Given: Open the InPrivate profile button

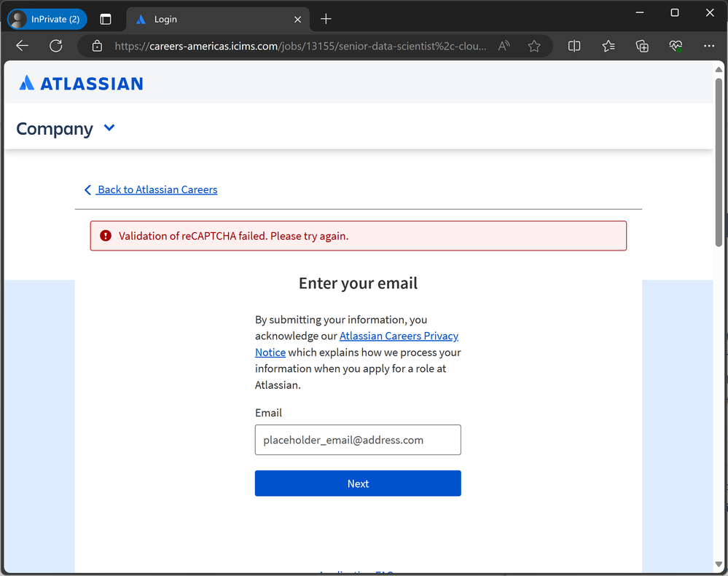Looking at the screenshot, I should pos(47,19).
